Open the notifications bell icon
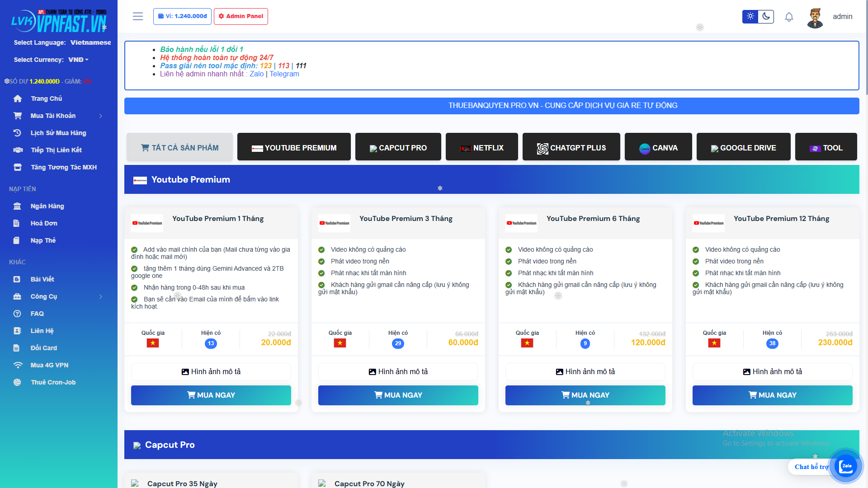This screenshot has width=868, height=488. click(789, 17)
